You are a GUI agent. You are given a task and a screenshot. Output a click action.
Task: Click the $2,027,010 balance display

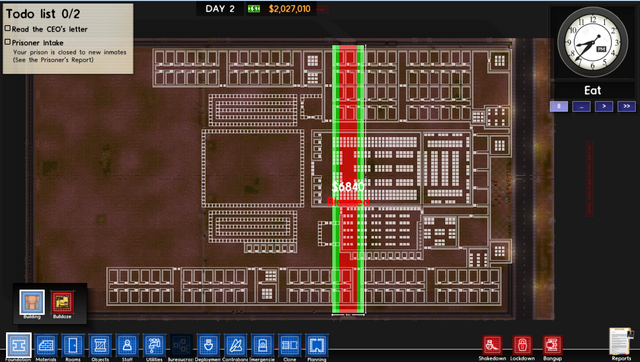point(289,9)
